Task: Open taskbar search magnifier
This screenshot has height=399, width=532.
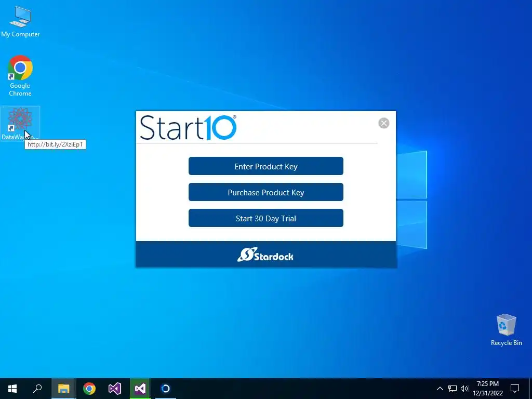Action: [x=37, y=389]
